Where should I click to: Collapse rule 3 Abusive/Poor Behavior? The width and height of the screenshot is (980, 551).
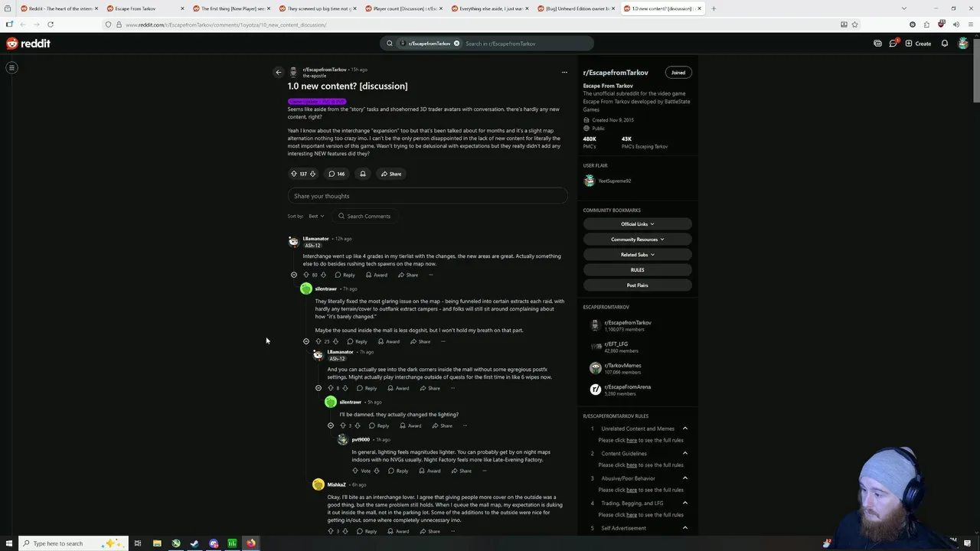(685, 478)
